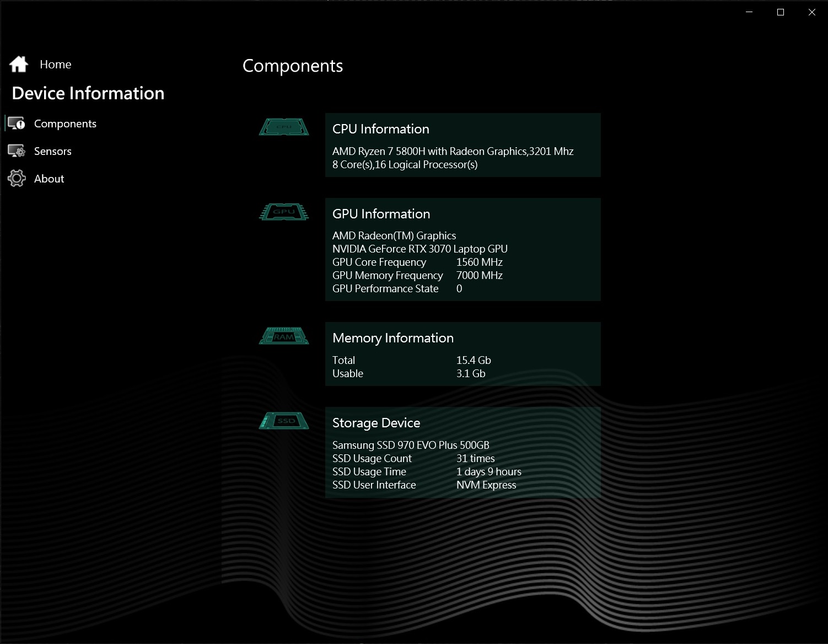Click the RAM module icon

coord(284,336)
